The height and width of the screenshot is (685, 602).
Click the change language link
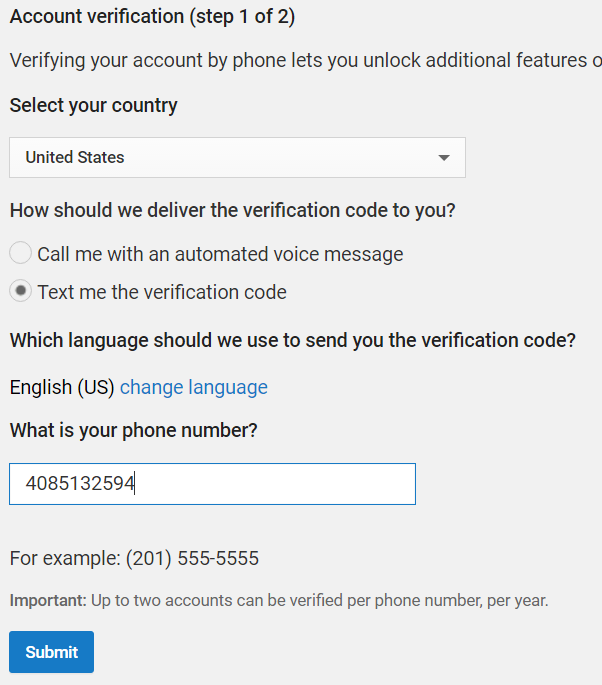(194, 387)
